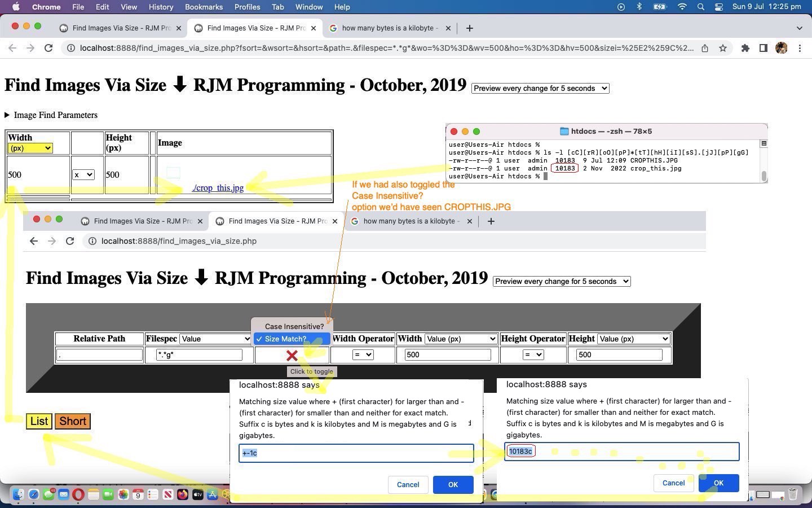Open the Preview every change dropdown
The image size is (812, 508).
click(x=540, y=88)
